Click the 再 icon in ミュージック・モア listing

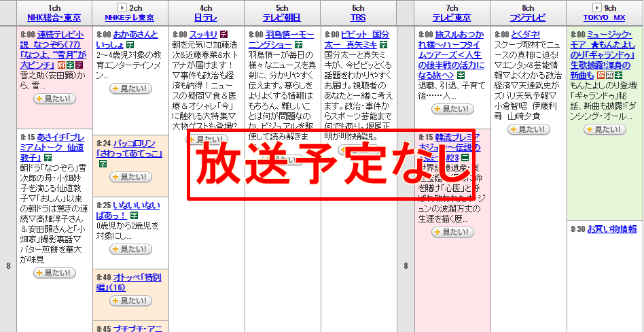[609, 76]
